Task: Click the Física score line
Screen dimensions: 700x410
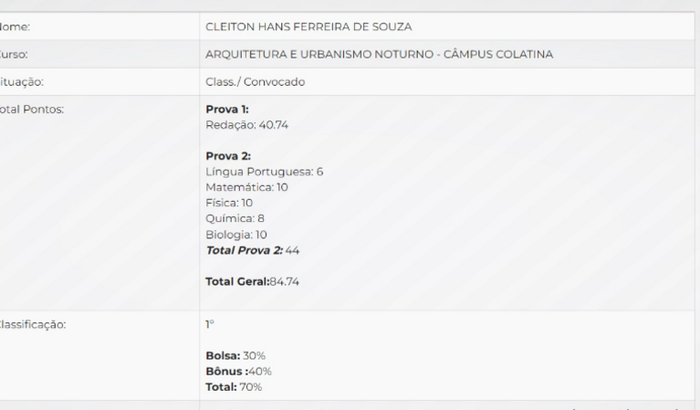Action: tap(229, 203)
